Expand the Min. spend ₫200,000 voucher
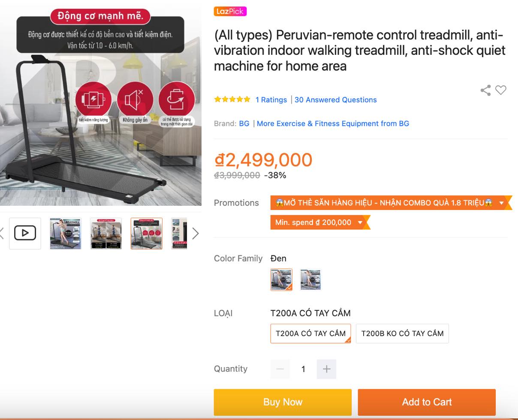This screenshot has width=518, height=420. [360, 222]
